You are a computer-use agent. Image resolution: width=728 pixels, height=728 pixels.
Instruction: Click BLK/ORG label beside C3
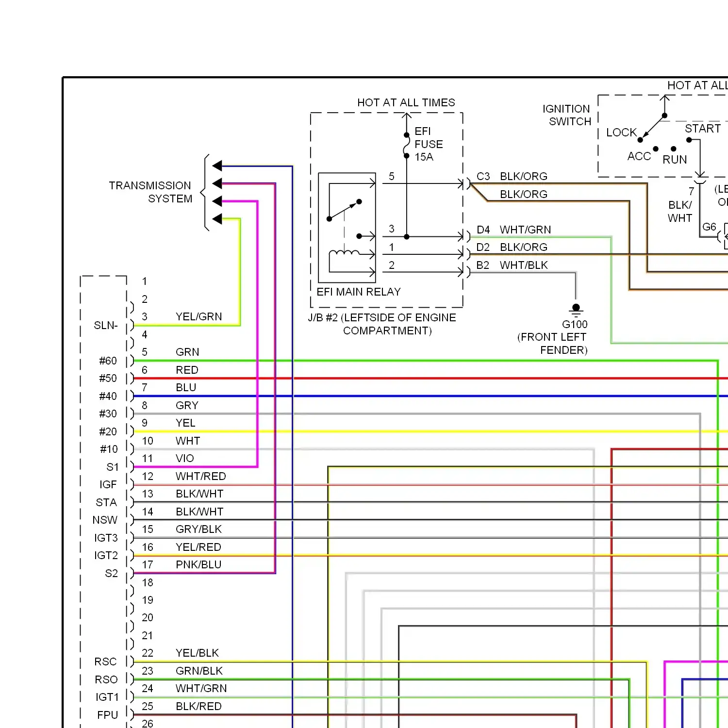[524, 176]
